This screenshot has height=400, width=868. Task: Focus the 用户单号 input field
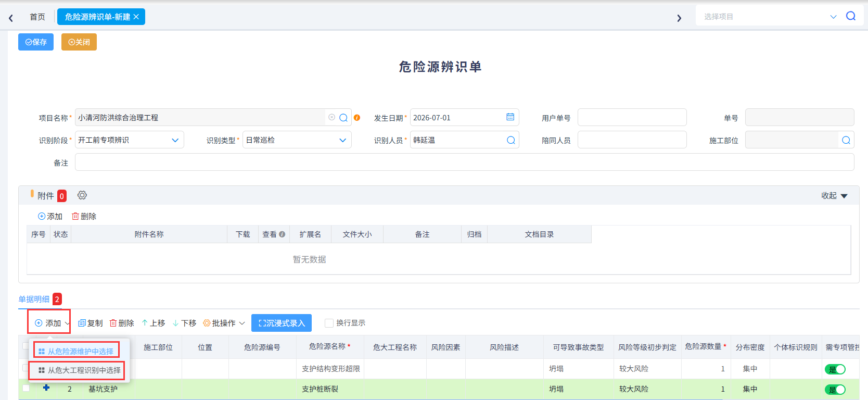(x=632, y=117)
